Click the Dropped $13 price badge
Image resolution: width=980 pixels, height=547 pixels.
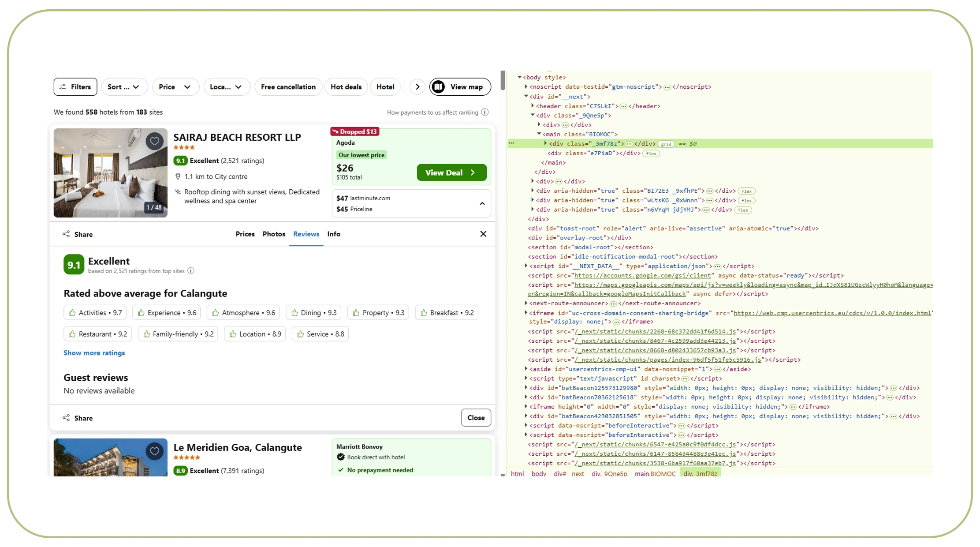pos(355,131)
